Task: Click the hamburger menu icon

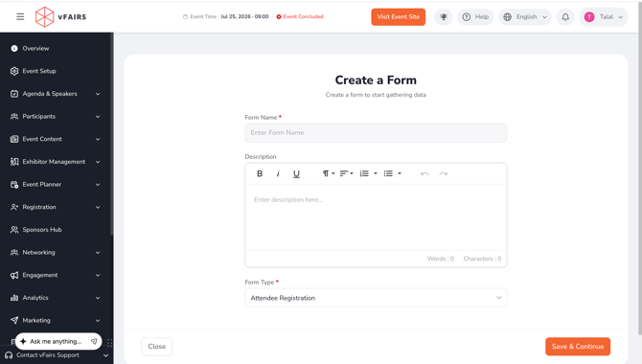Action: click(x=20, y=17)
